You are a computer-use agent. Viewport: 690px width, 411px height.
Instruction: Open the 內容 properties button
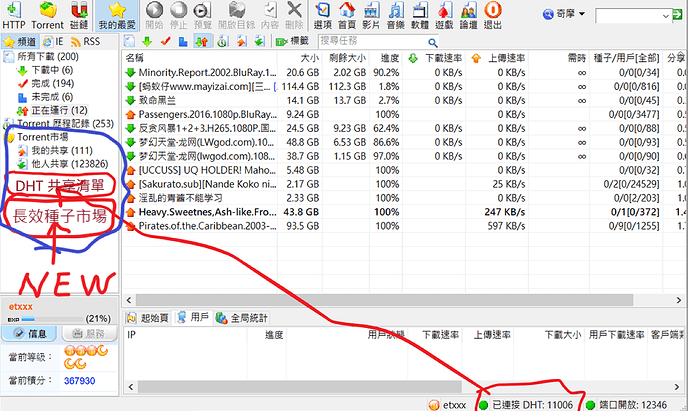pyautogui.click(x=269, y=15)
